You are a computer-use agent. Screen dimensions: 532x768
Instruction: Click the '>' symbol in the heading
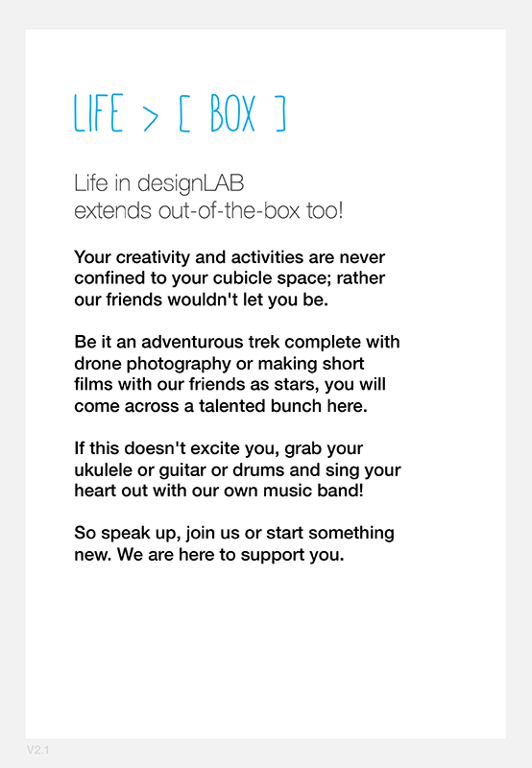pyautogui.click(x=151, y=118)
